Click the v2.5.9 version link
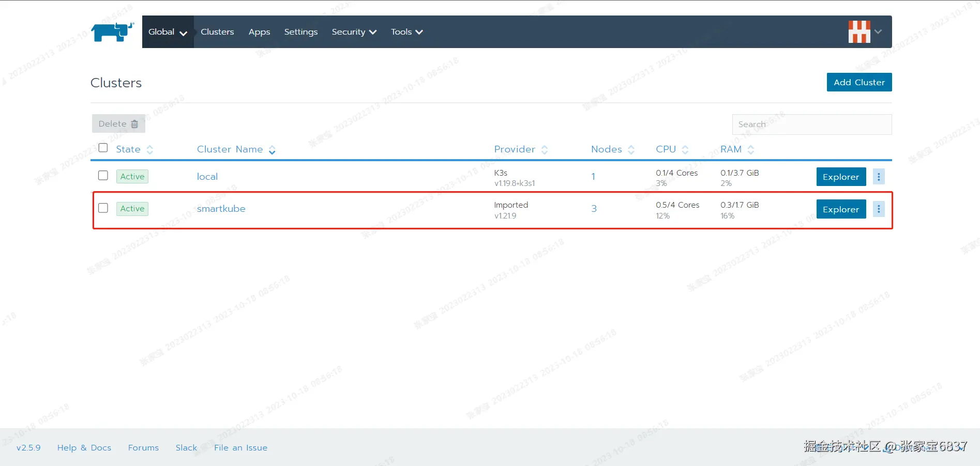Screen dimensions: 980x466 click(28, 447)
